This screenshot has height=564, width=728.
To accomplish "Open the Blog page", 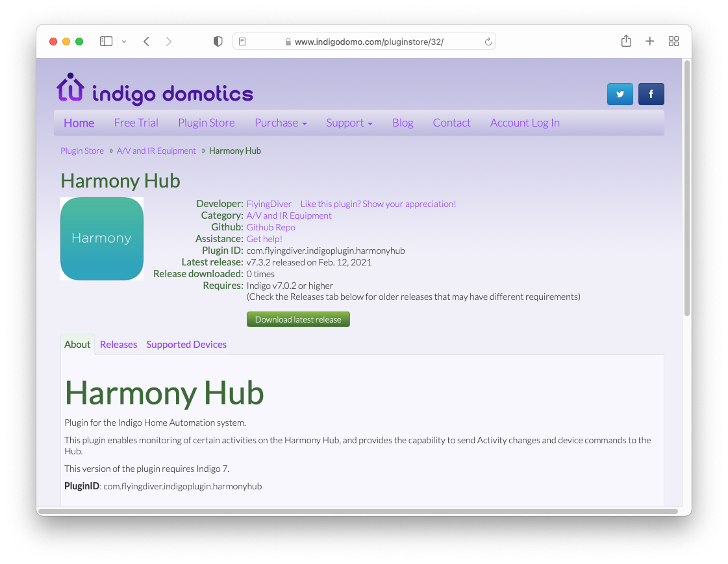I will click(403, 123).
